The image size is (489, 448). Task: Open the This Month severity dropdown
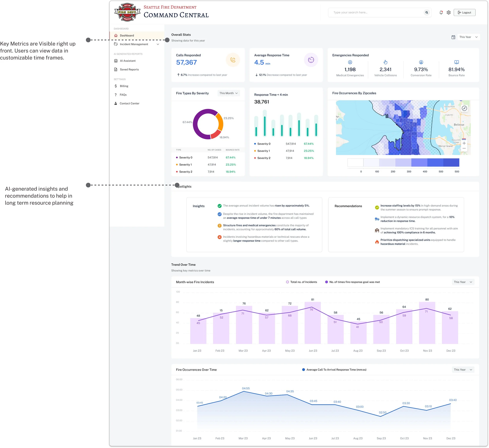click(x=228, y=93)
